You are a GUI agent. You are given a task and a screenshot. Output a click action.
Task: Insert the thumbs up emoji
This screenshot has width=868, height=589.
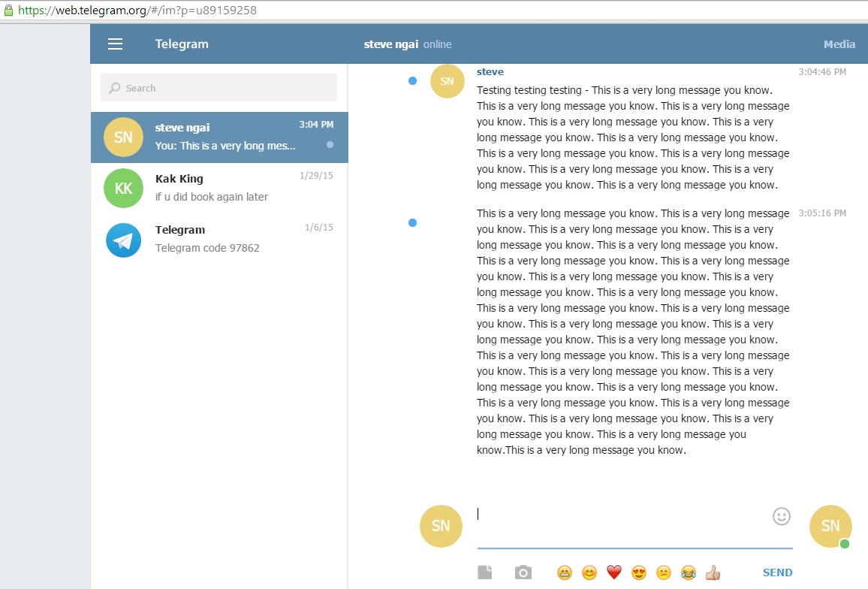coord(713,572)
